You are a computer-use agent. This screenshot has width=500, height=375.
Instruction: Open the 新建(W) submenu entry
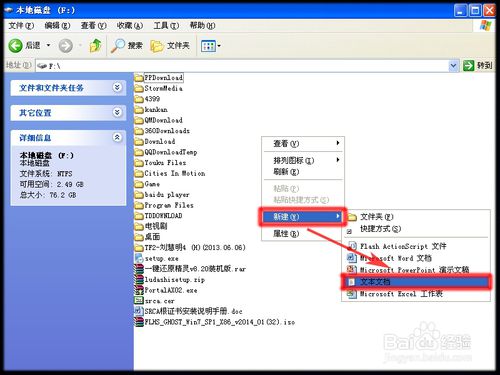coord(303,217)
